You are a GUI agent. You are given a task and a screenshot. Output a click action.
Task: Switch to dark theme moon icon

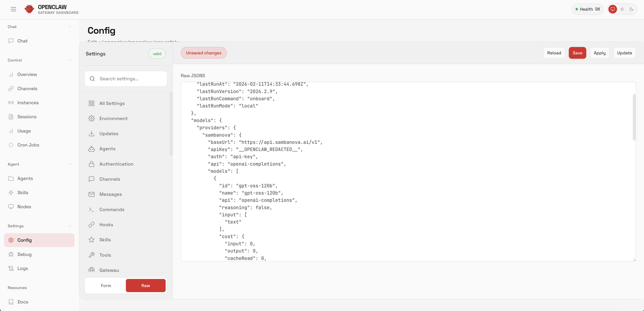[631, 9]
